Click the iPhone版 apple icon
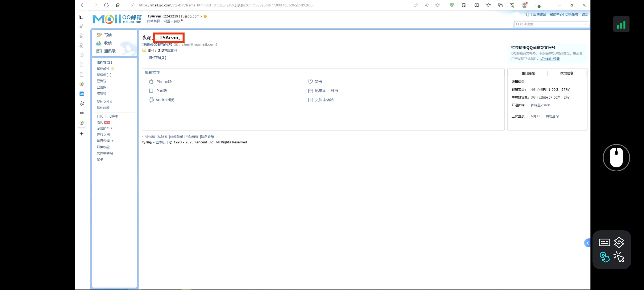Viewport: 644px width, 290px height. click(151, 82)
